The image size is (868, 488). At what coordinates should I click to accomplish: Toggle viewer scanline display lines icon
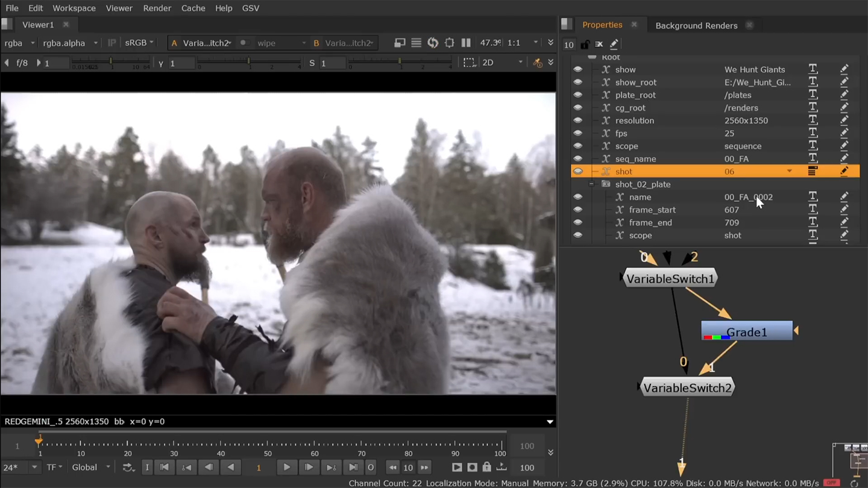pos(416,43)
